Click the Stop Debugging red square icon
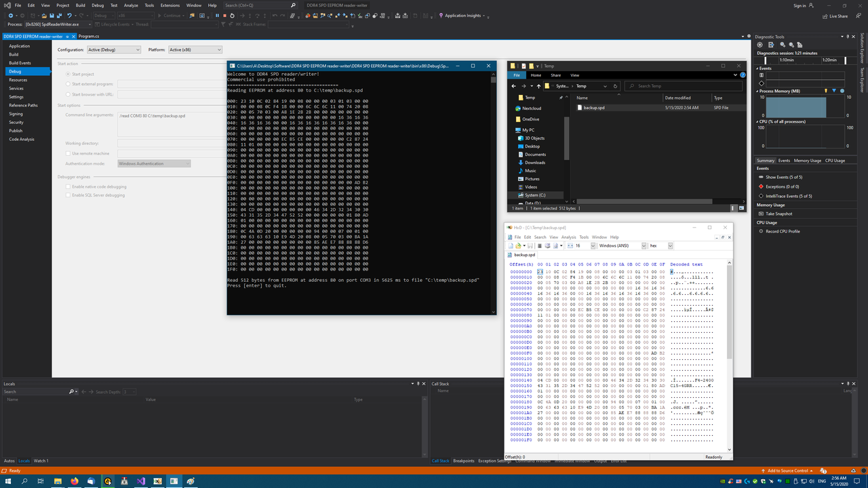Viewport: 868px width, 488px height. [224, 16]
